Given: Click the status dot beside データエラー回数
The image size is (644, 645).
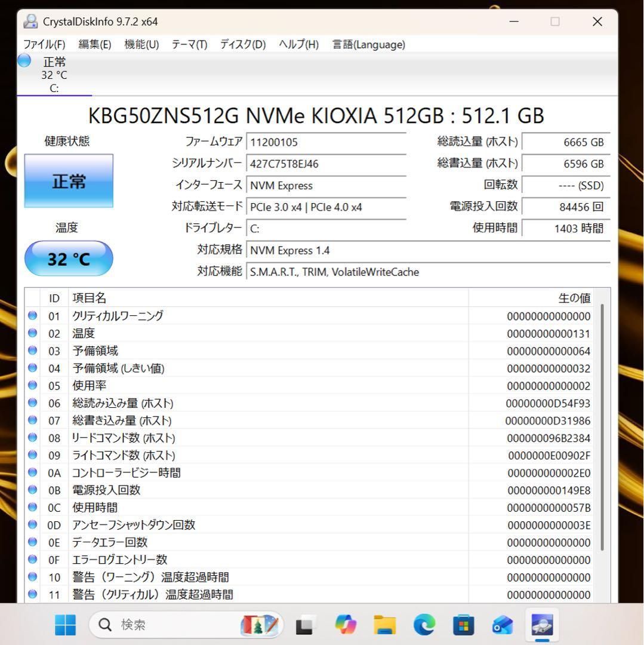Looking at the screenshot, I should tap(32, 542).
